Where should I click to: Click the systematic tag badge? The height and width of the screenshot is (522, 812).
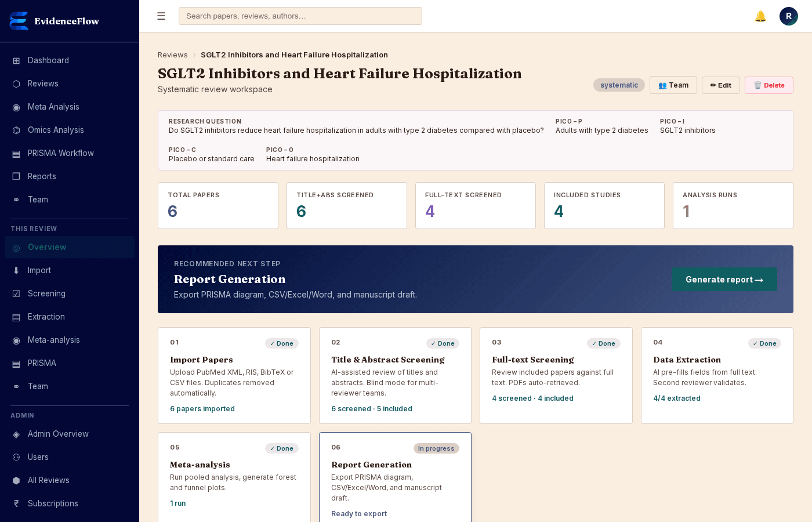(x=619, y=85)
